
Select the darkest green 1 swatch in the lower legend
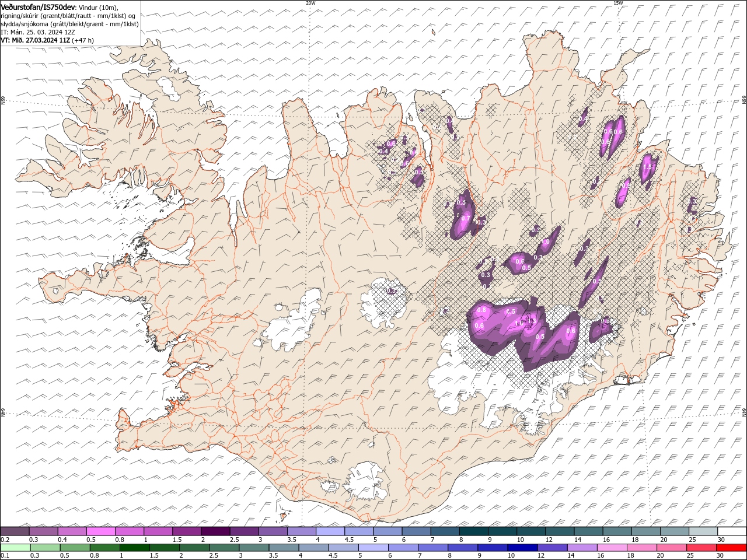point(135,548)
